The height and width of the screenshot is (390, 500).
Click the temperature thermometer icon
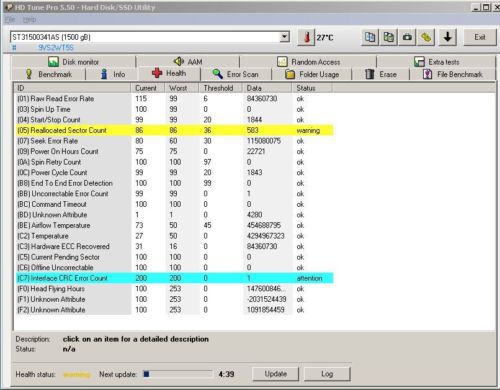tap(307, 37)
